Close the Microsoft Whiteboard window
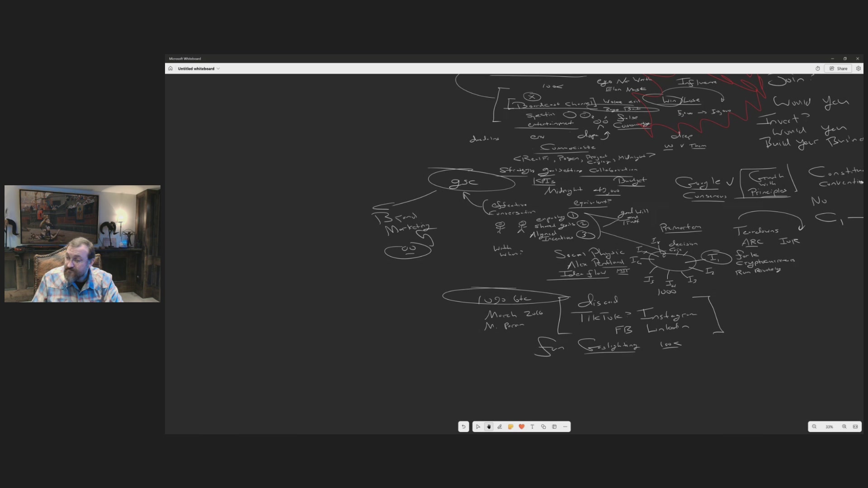The width and height of the screenshot is (868, 488). (x=858, y=59)
